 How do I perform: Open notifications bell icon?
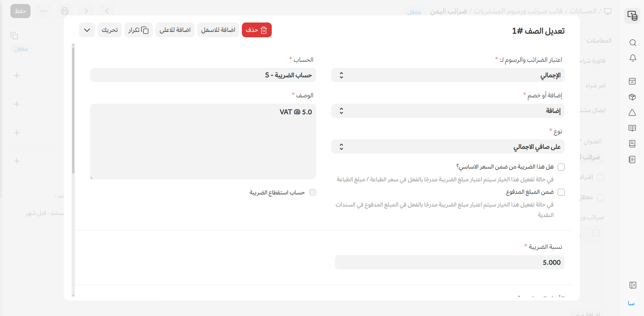coord(633,58)
